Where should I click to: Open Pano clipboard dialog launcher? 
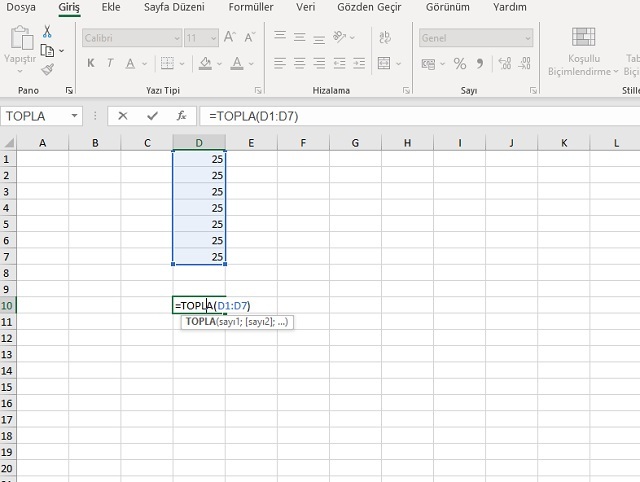click(x=69, y=91)
